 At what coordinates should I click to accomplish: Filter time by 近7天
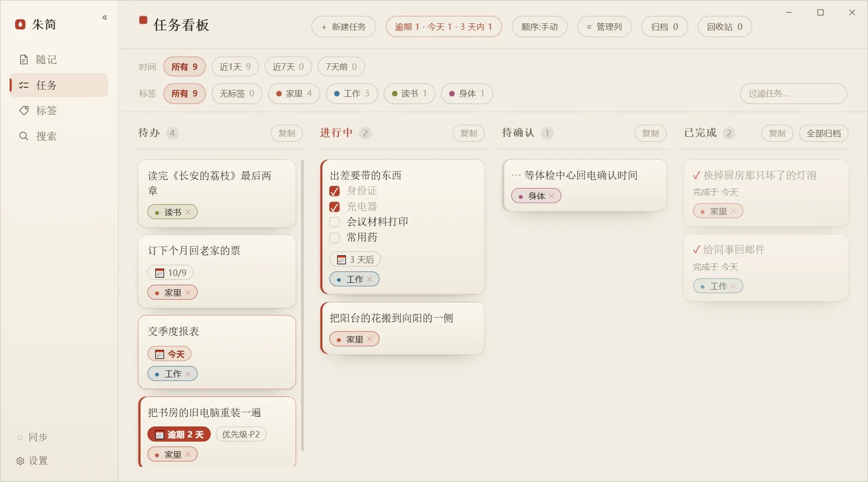[x=288, y=67]
